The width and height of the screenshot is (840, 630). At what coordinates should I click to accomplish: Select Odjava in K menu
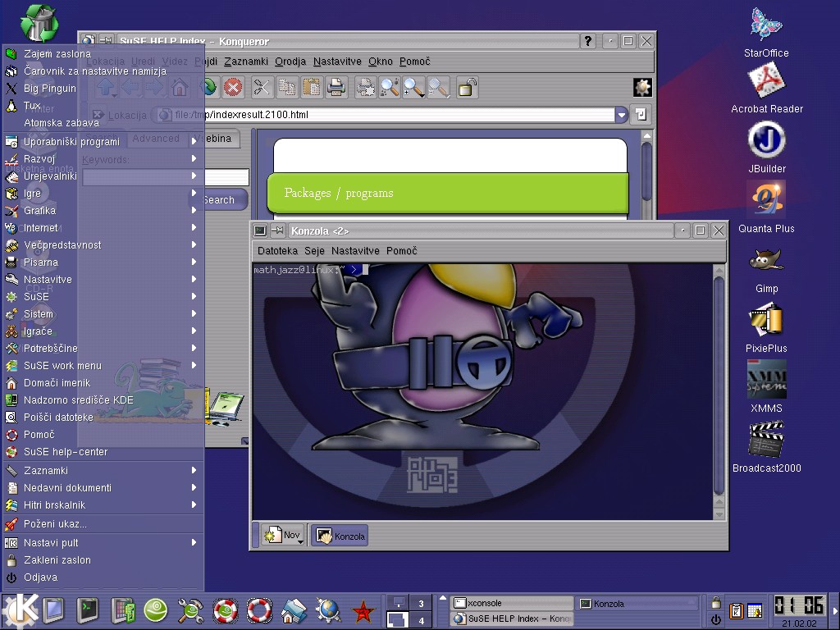coord(103,577)
